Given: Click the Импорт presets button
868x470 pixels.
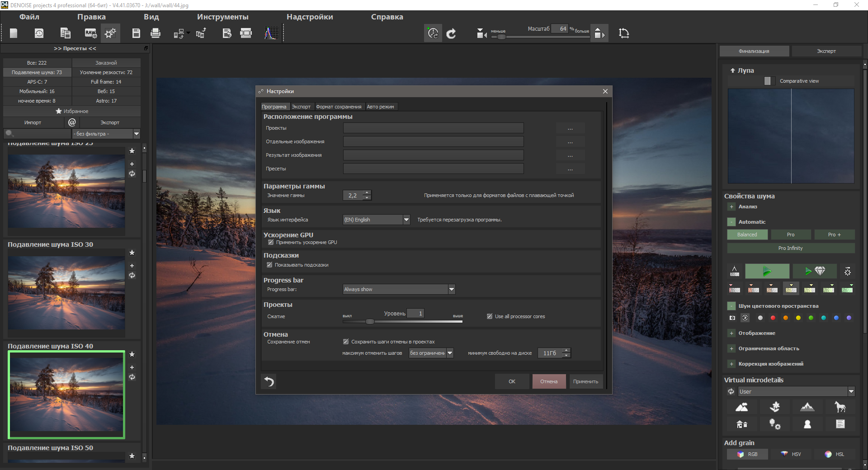Looking at the screenshot, I should pos(33,122).
